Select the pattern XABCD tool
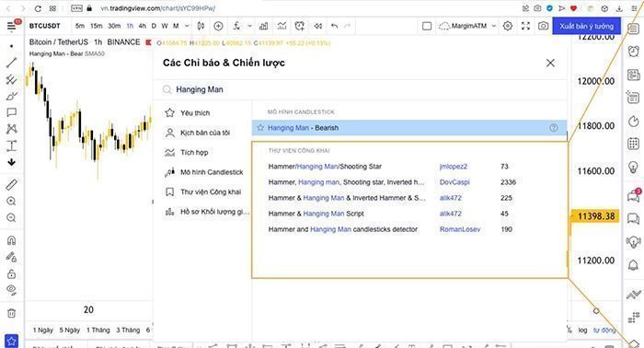Screen dimensions: 644x348 point(11,129)
